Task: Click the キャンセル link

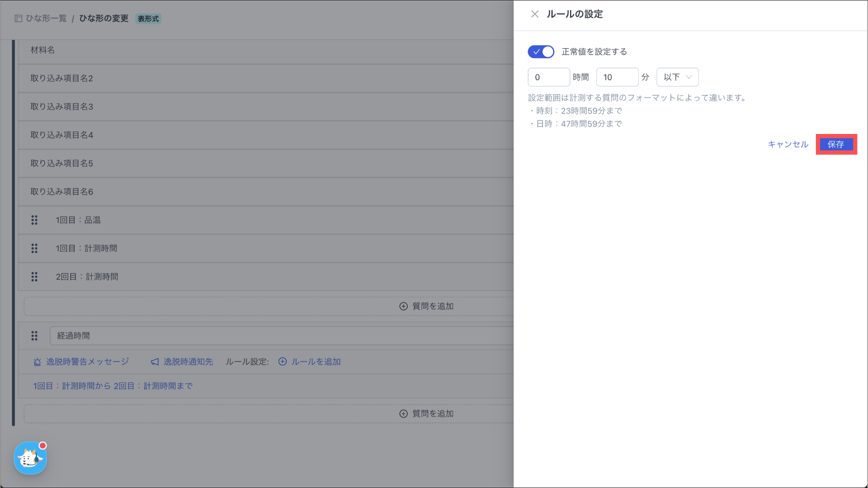Action: coord(788,144)
